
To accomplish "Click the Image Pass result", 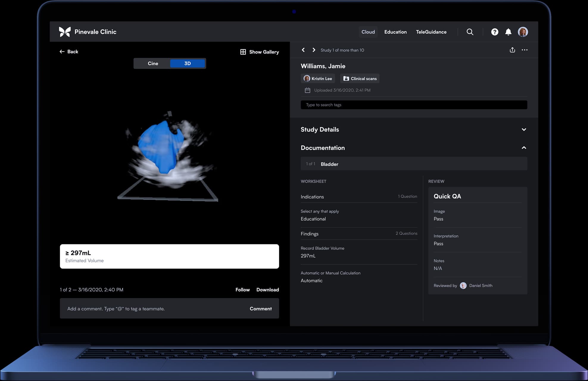I will (x=438, y=219).
